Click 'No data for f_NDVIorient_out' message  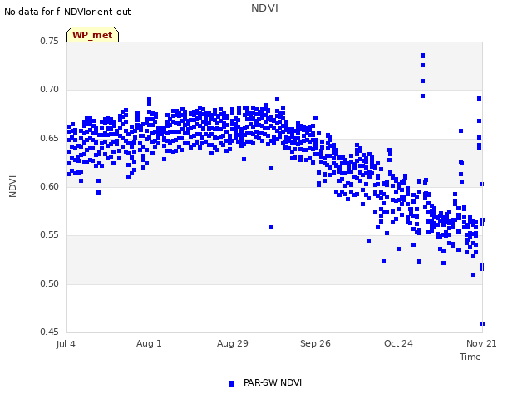tap(67, 12)
